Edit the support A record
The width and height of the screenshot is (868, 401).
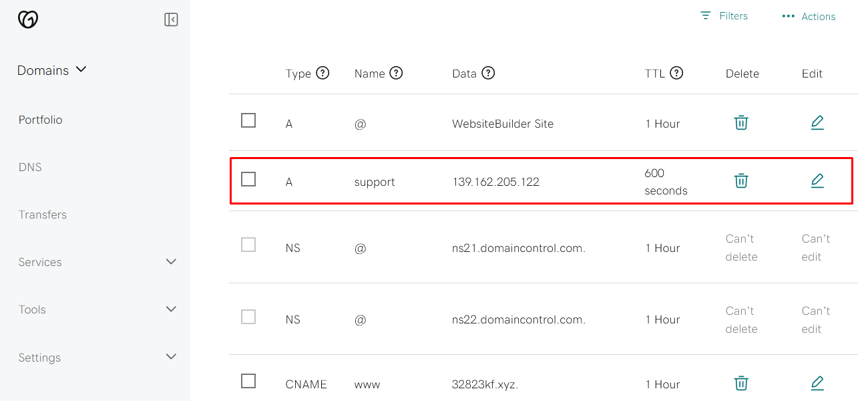tap(817, 180)
